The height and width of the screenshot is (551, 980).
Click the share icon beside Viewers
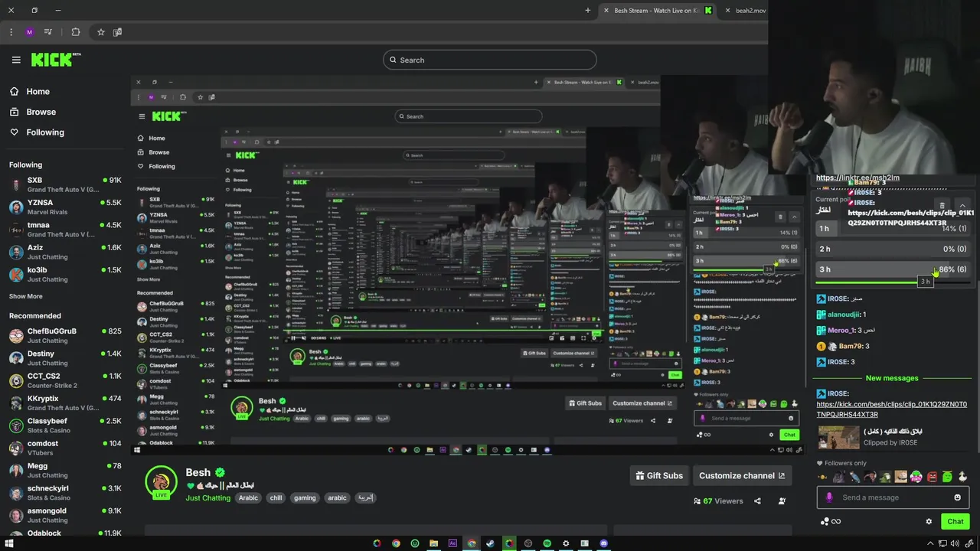[757, 501]
